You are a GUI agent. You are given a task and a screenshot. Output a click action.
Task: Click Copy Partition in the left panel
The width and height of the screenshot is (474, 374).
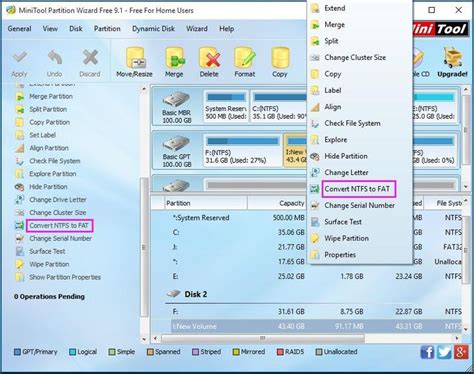pyautogui.click(x=50, y=122)
